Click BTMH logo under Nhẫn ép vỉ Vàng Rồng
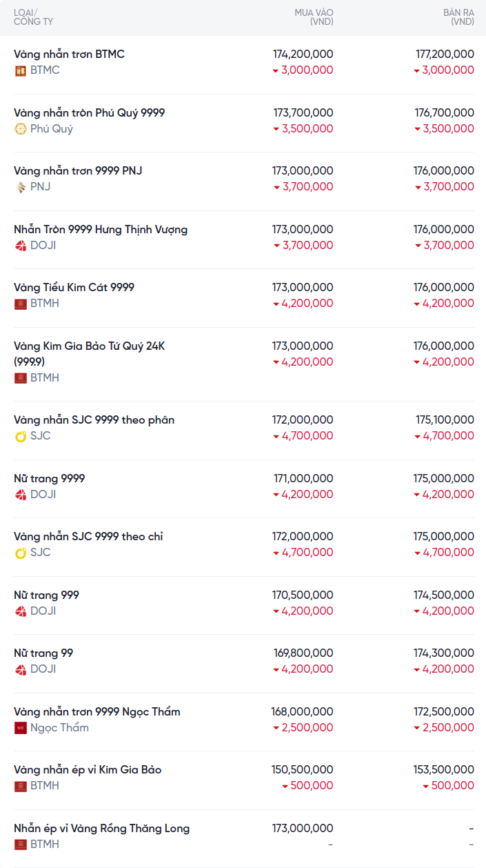Viewport: 486px width, 868px height. click(21, 845)
